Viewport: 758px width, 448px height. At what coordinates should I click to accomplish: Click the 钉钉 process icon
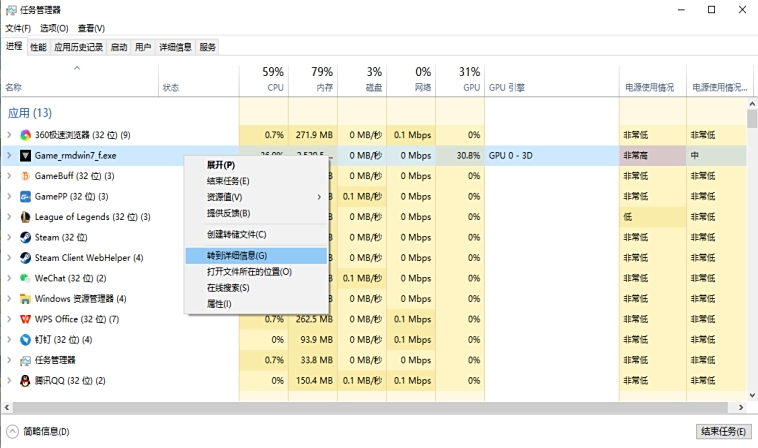tap(26, 340)
